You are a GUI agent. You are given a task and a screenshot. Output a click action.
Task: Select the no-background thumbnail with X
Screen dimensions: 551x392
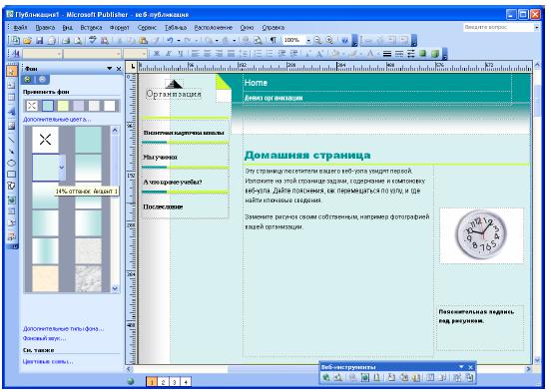coord(45,140)
